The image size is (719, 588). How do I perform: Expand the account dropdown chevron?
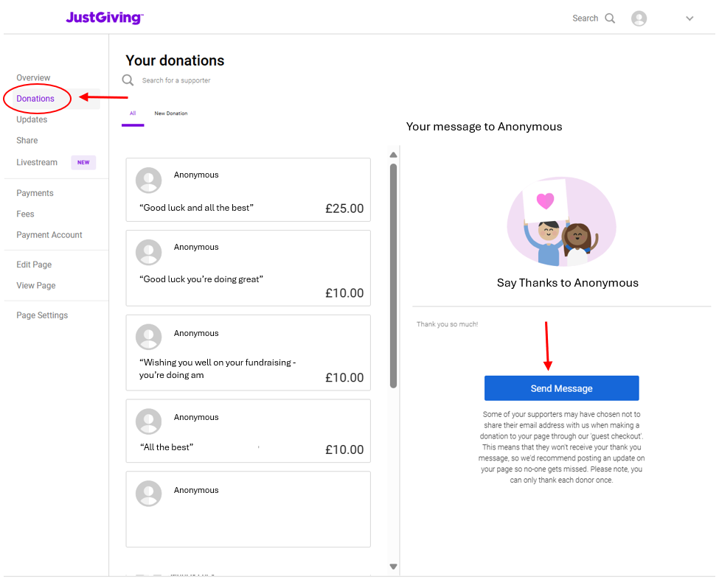690,19
